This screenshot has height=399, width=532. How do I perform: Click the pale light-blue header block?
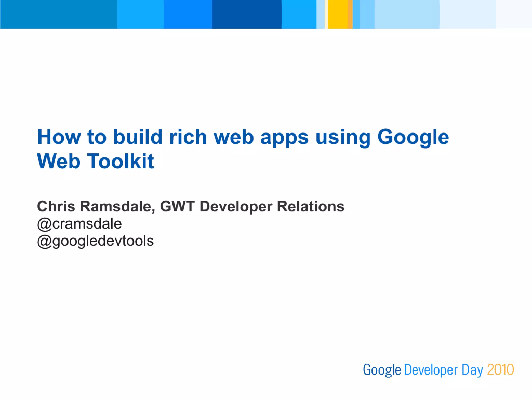[x=407, y=14]
